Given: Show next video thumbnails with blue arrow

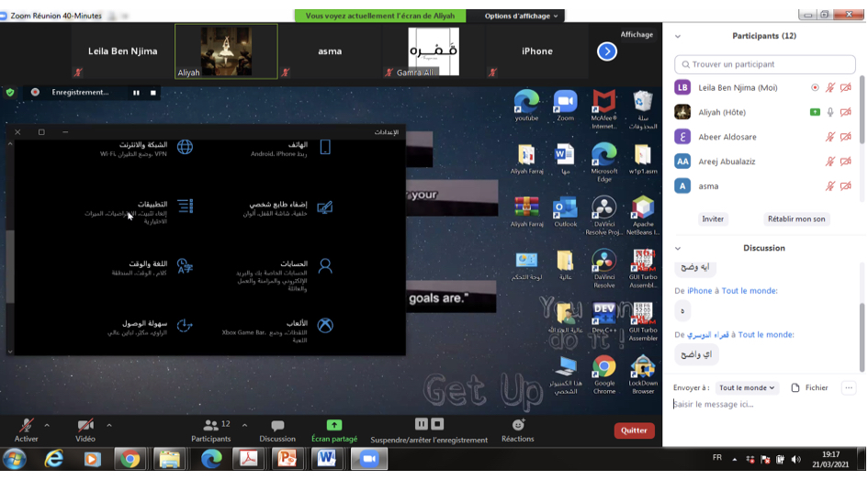Looking at the screenshot, I should tap(607, 52).
